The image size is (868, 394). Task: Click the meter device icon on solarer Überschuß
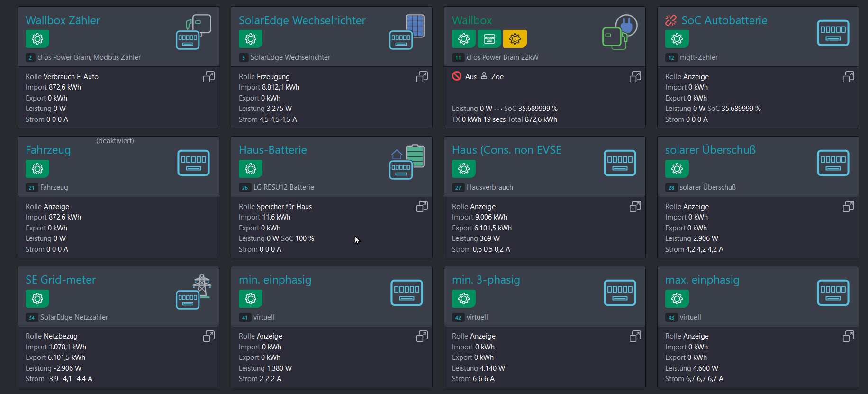tap(833, 163)
